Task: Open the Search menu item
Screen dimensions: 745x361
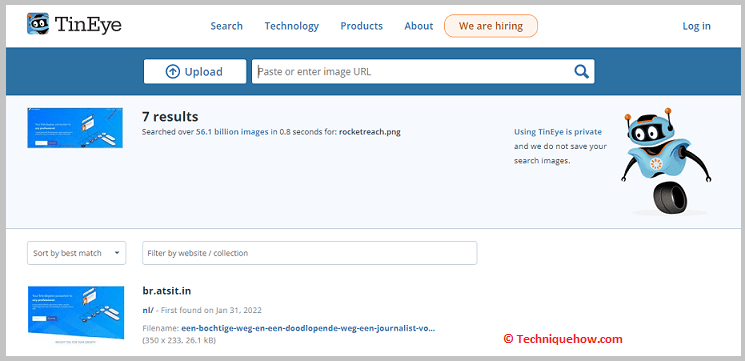Action: point(227,26)
